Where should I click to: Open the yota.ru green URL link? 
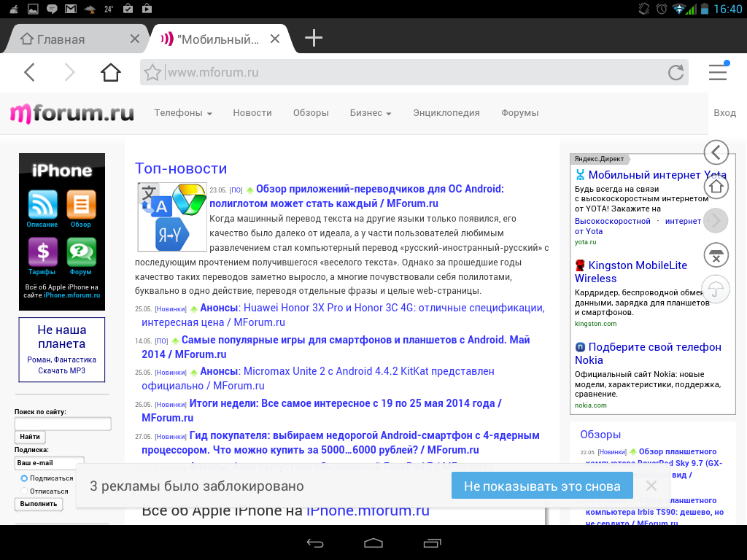tap(585, 242)
